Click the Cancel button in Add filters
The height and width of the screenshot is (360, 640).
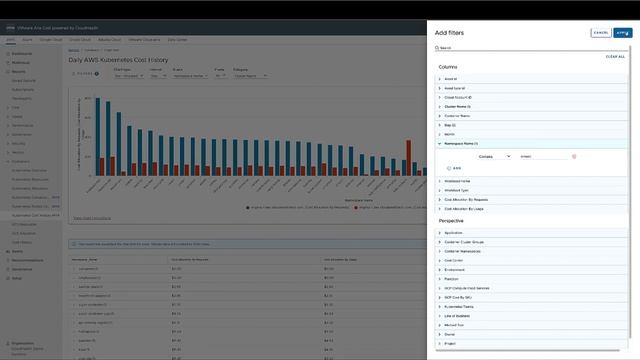pos(601,33)
